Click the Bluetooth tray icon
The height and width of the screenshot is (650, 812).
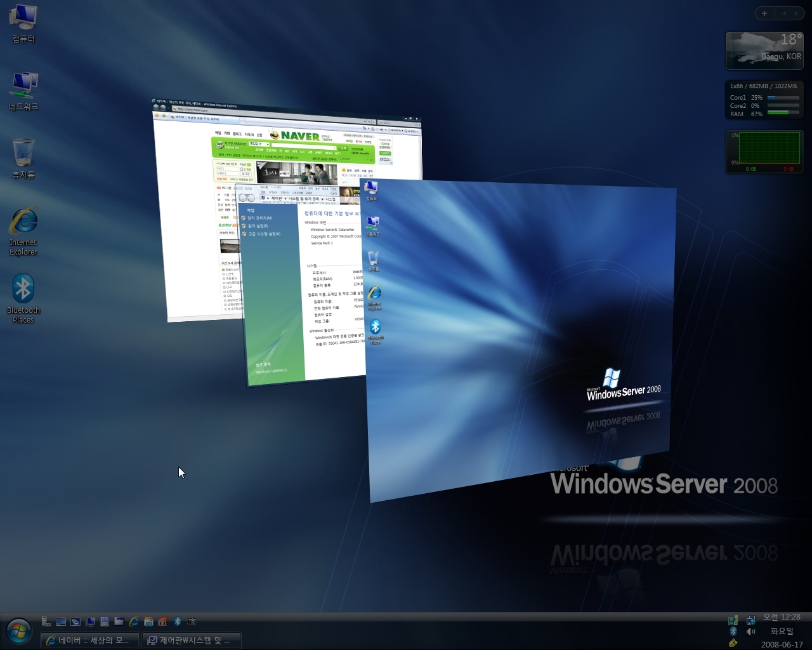(x=733, y=632)
